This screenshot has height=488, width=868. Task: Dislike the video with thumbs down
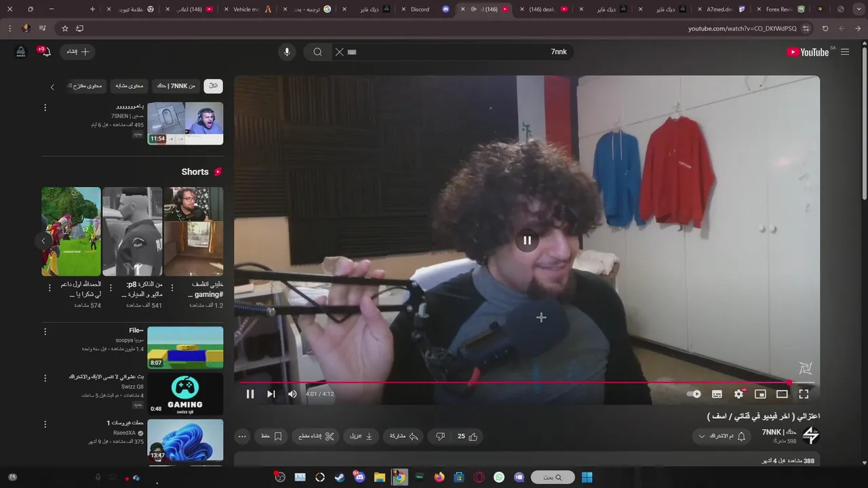coord(440,436)
